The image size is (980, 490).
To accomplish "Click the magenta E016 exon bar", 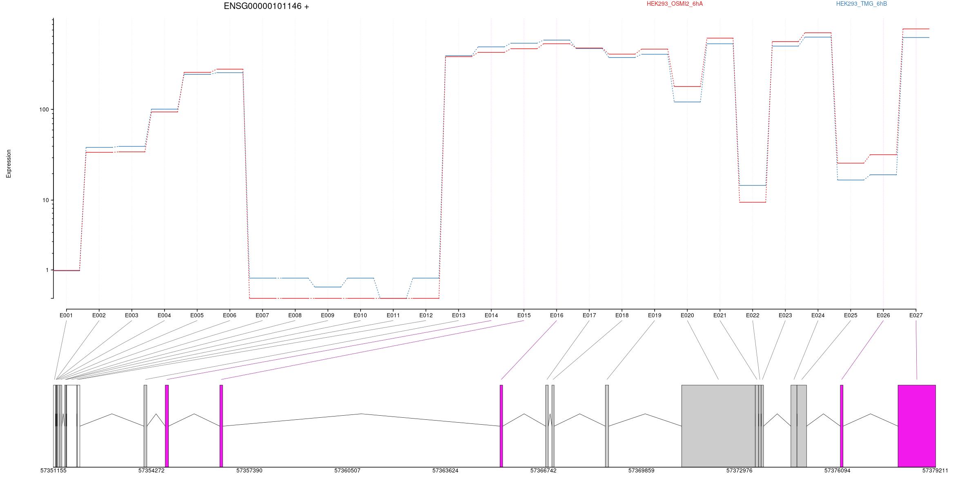I will click(501, 426).
